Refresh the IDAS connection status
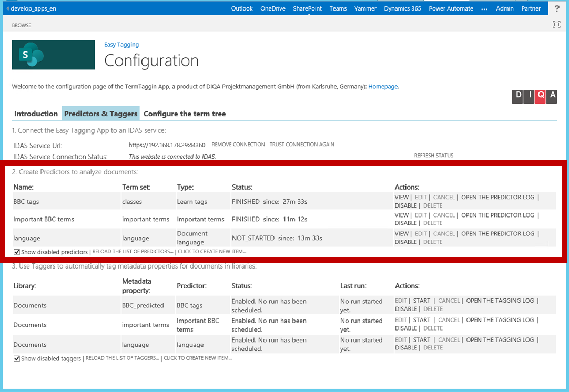This screenshot has height=392, width=569. (x=433, y=156)
